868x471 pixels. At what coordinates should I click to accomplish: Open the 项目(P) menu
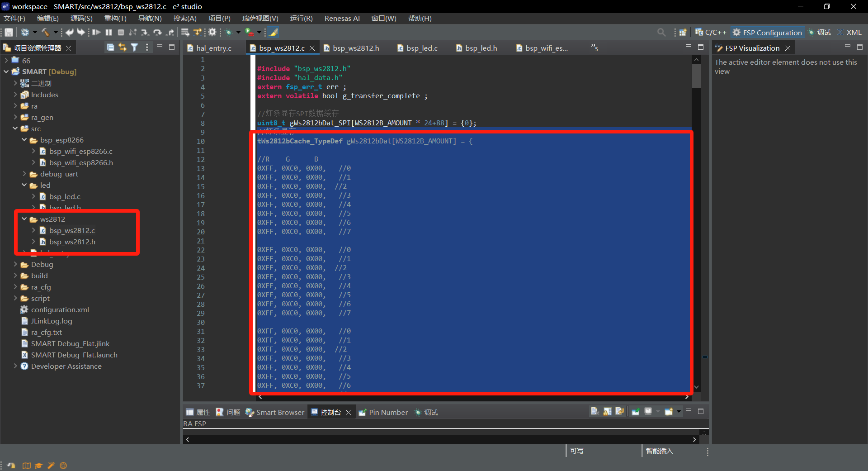tap(219, 19)
